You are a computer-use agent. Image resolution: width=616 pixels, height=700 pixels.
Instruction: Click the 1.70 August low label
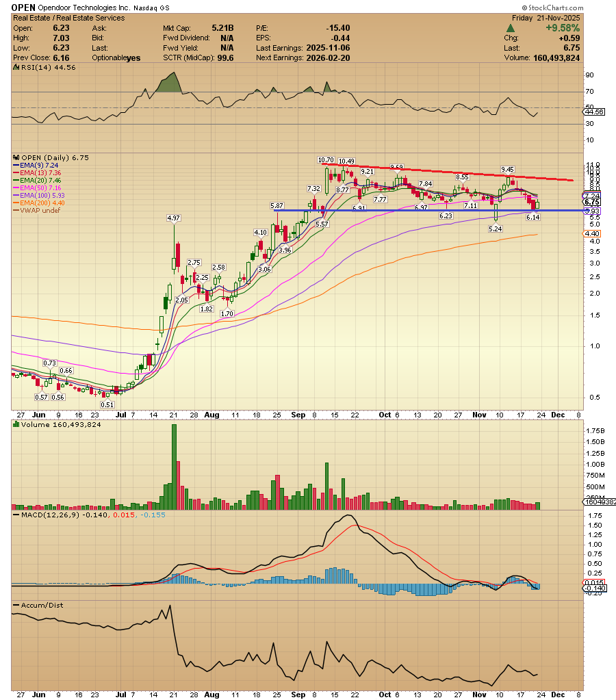[227, 313]
